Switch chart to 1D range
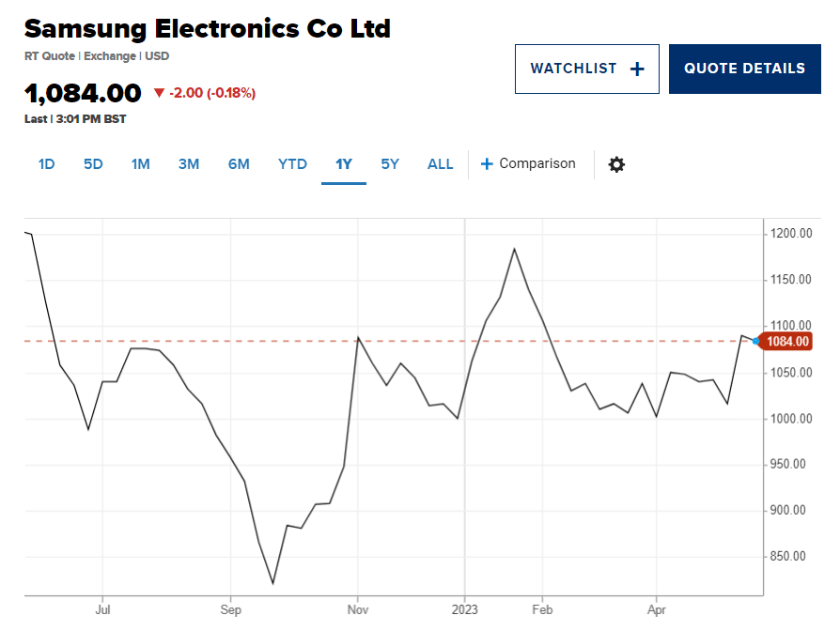 47,163
